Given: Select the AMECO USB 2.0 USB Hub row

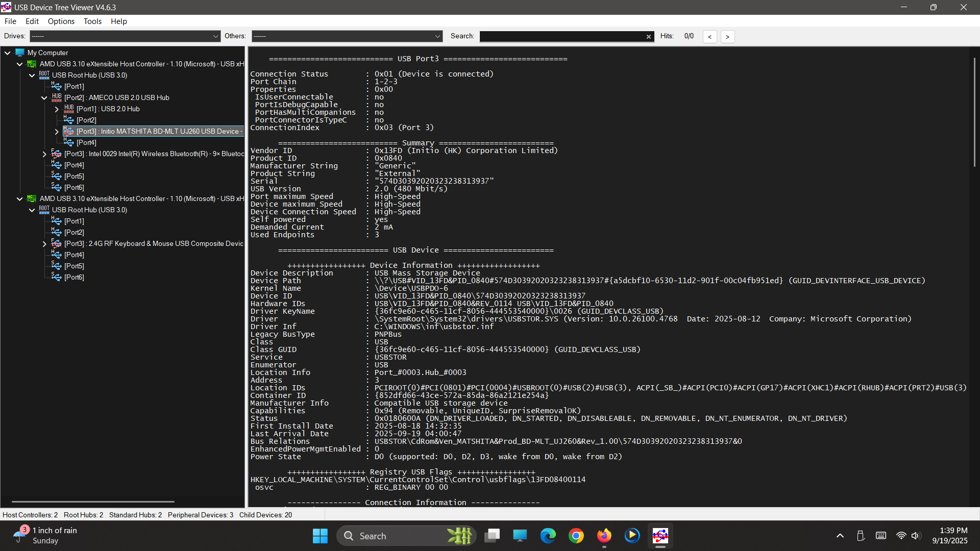Looking at the screenshot, I should pos(117,97).
